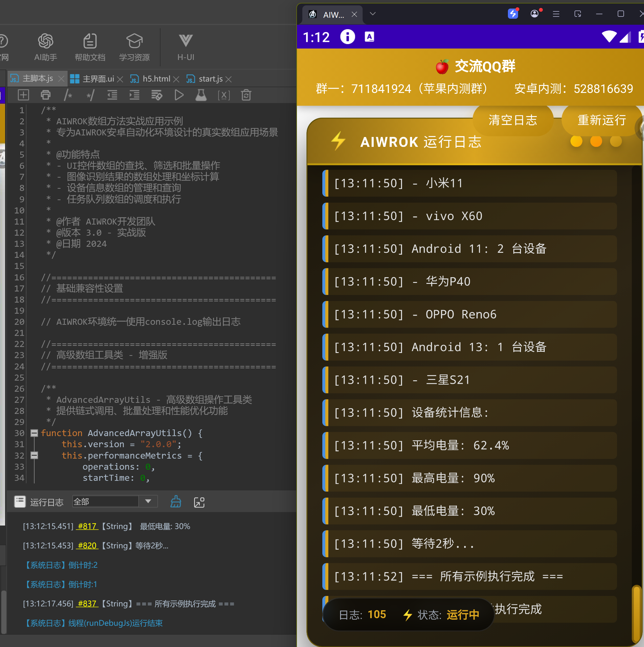Tap the info icon in phone status bar
The width and height of the screenshot is (644, 647).
pyautogui.click(x=347, y=36)
